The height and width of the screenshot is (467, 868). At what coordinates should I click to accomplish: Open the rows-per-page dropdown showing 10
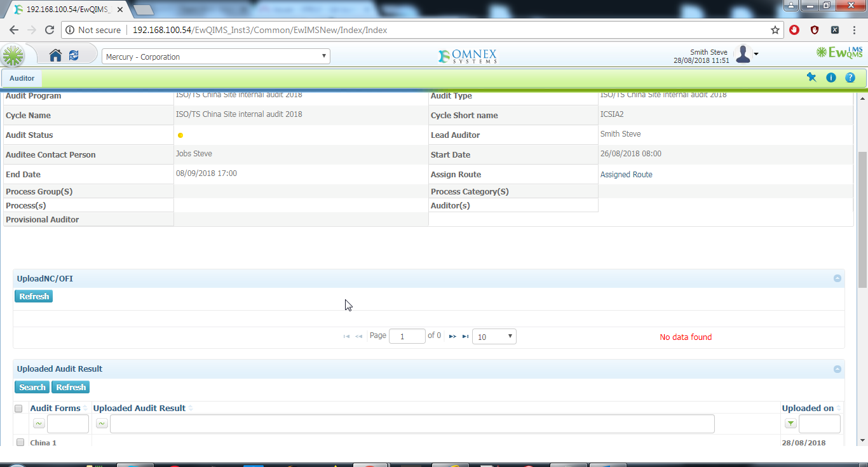click(x=494, y=337)
